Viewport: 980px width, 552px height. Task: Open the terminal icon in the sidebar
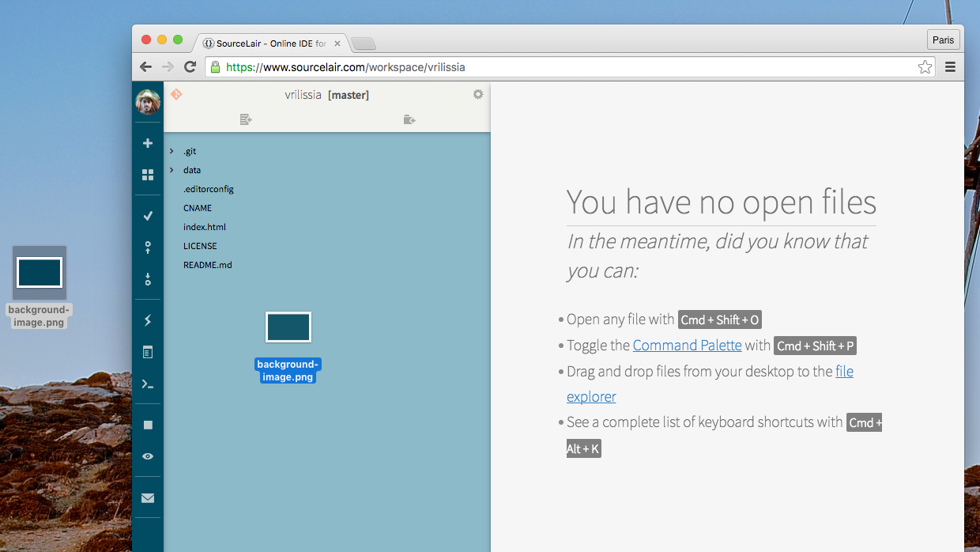click(x=147, y=384)
